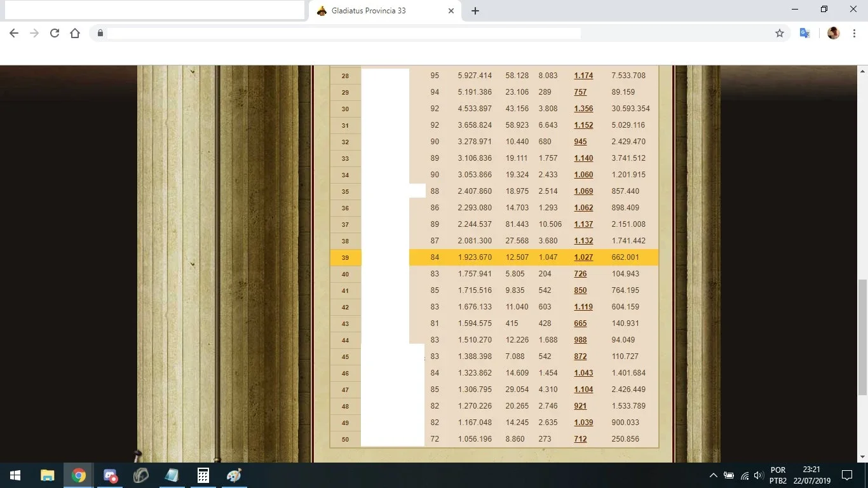This screenshot has width=868, height=488.
Task: Open File Explorer from the taskbar
Action: [x=47, y=475]
